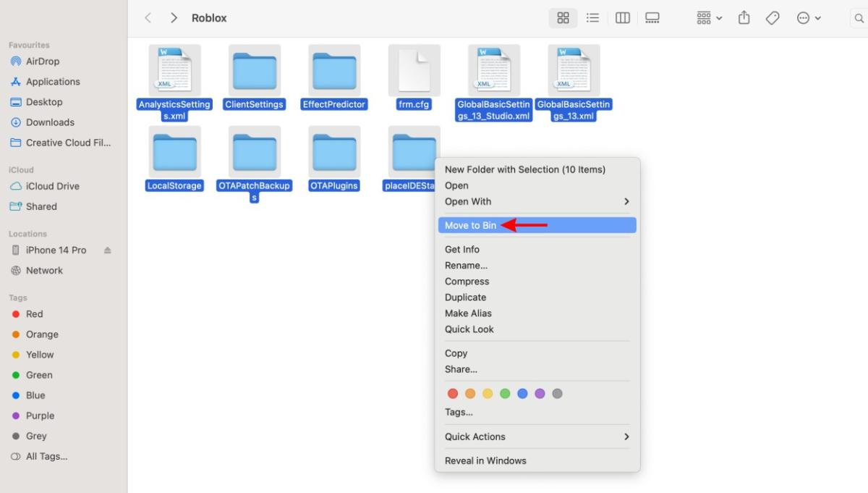Open Downloads in the sidebar
This screenshot has height=493, width=868.
pos(50,122)
